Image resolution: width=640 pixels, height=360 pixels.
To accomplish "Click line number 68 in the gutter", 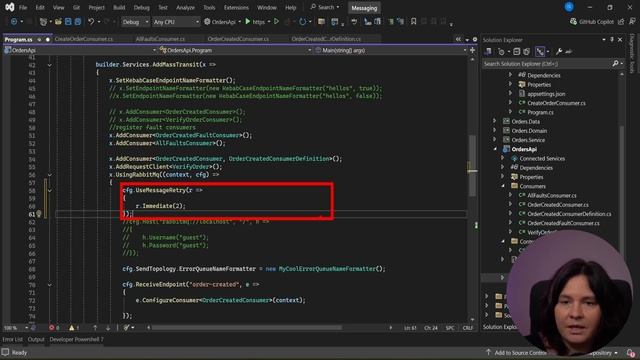I will [x=32, y=269].
